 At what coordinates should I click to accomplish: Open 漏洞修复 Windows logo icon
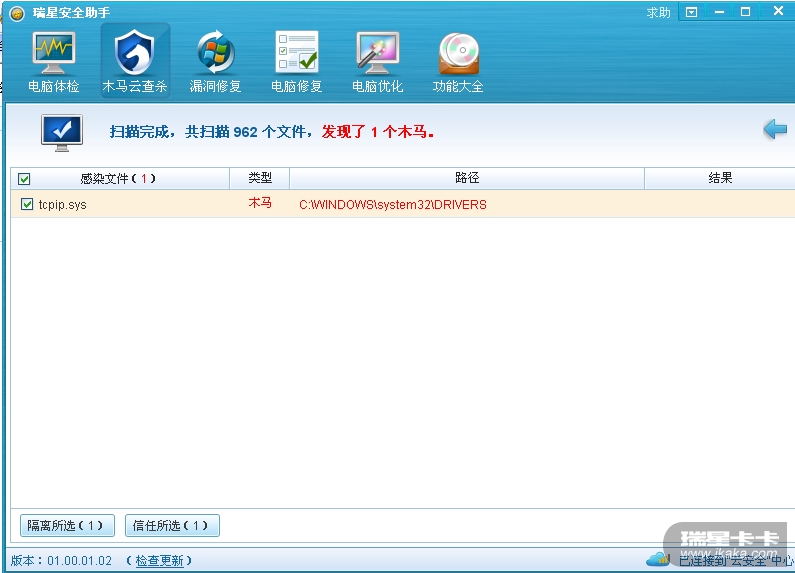(x=215, y=52)
